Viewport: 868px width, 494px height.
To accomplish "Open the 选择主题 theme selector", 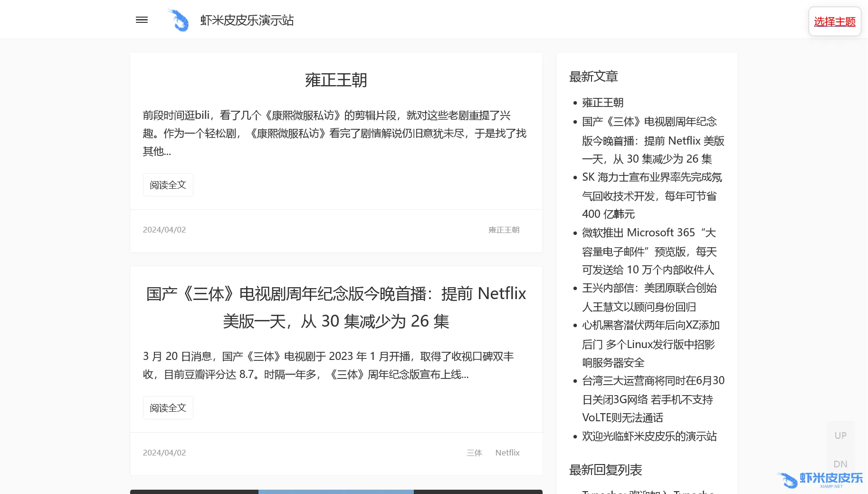I will (834, 21).
